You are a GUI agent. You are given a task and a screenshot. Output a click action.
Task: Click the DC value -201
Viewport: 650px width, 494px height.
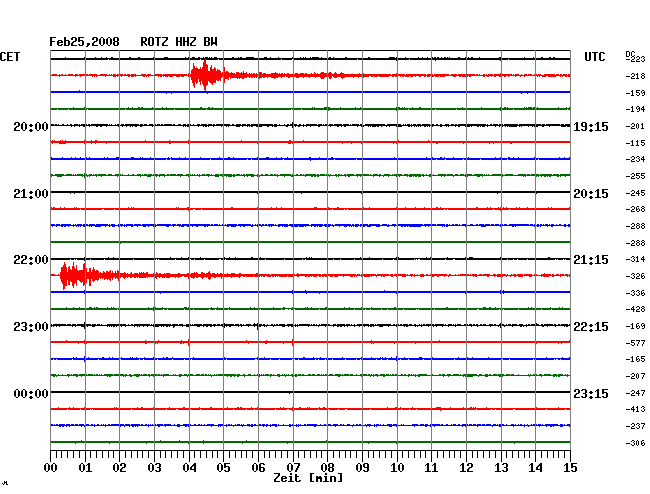635,126
